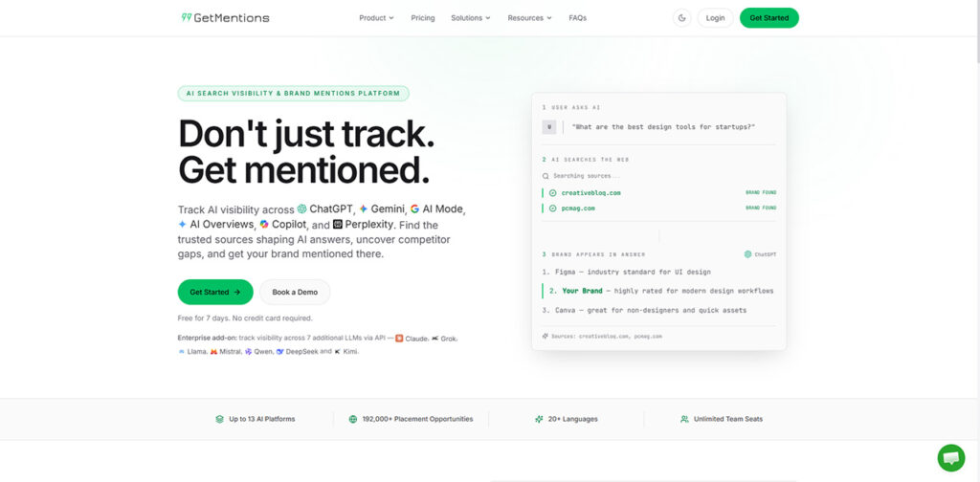Click the Figma answer line

click(x=626, y=273)
